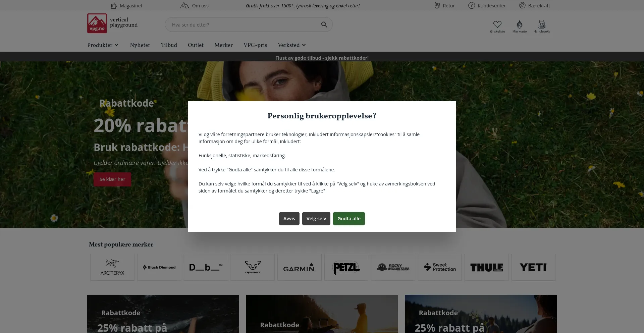Screen dimensions: 644x333
Task: Open the Tilbud menu item
Action: click(169, 45)
